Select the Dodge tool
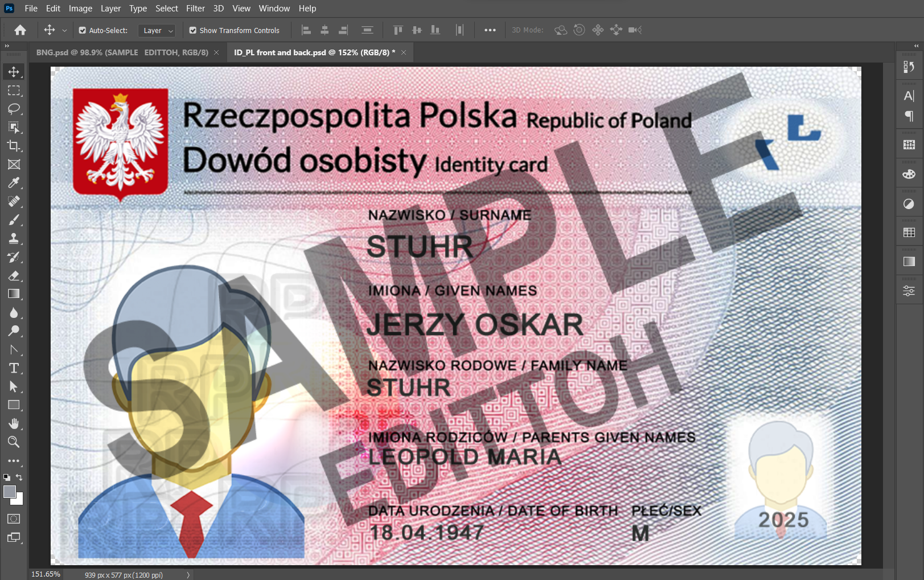This screenshot has height=580, width=924. (14, 331)
